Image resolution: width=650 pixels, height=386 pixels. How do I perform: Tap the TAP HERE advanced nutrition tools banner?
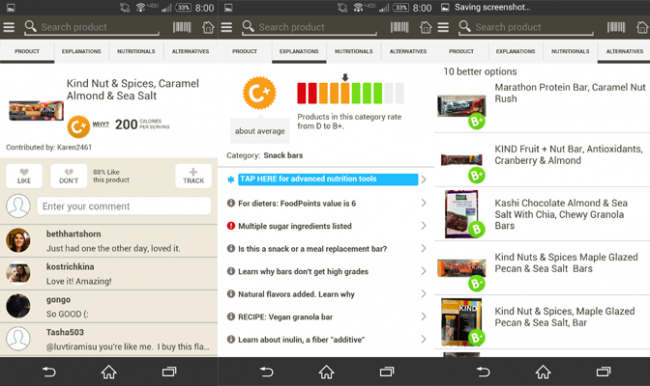(328, 179)
